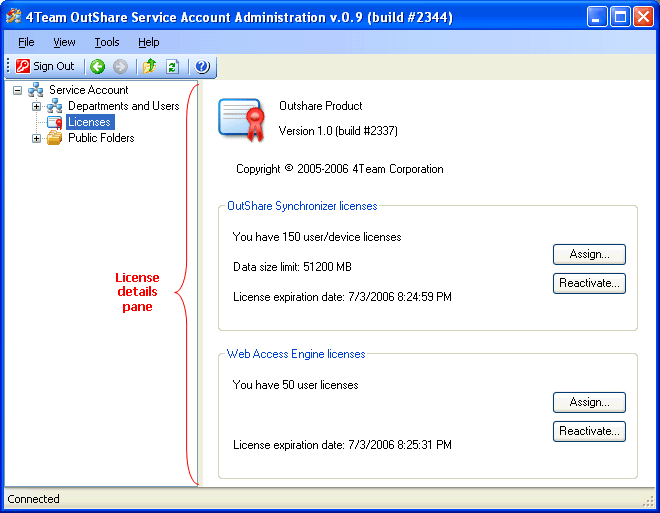Click 'Version 1.0 (build #2337)' text
The width and height of the screenshot is (660, 513).
[338, 131]
